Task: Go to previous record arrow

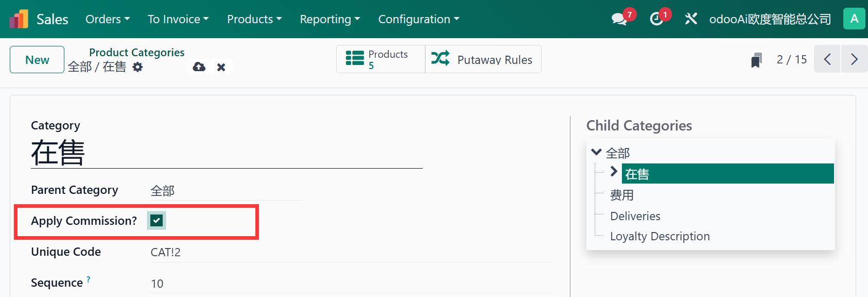Action: coord(827,59)
